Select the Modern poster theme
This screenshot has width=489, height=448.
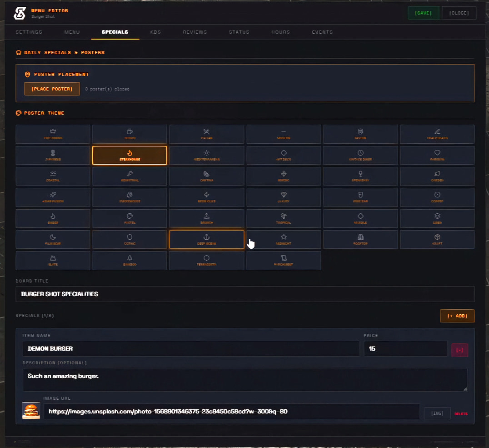click(284, 134)
